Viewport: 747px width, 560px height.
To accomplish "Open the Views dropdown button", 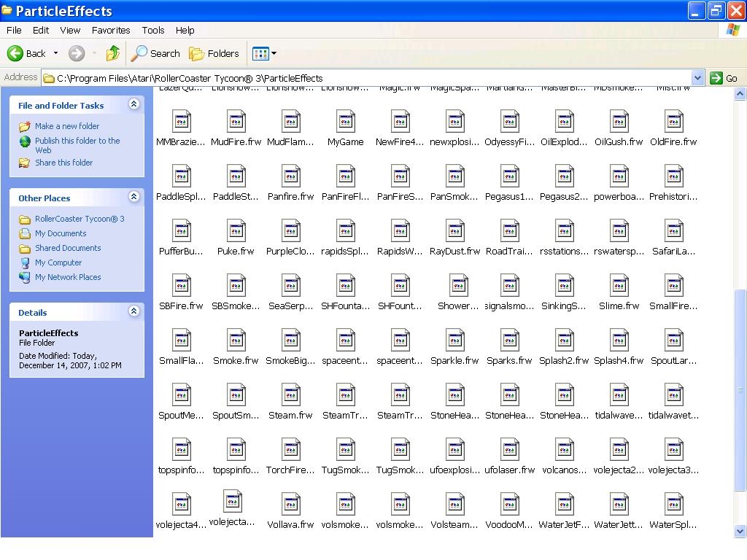I will click(x=264, y=53).
